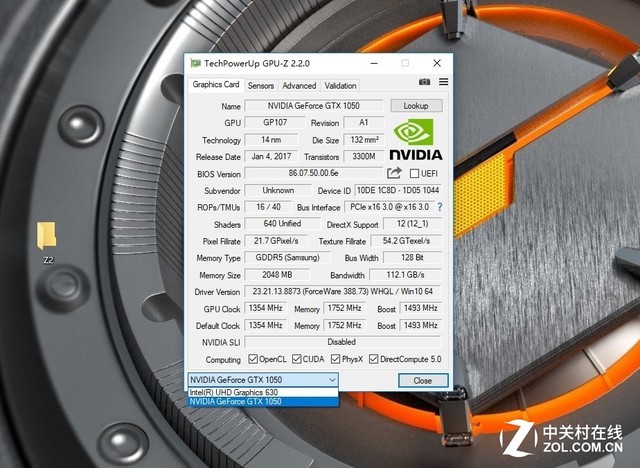
Task: Save the BIOS with the share arrow icon
Action: click(x=394, y=173)
